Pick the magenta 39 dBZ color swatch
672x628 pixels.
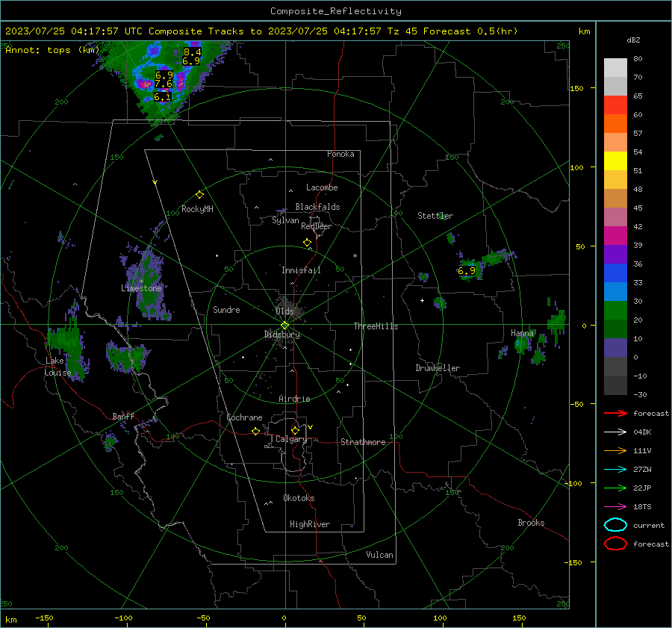pos(615,235)
